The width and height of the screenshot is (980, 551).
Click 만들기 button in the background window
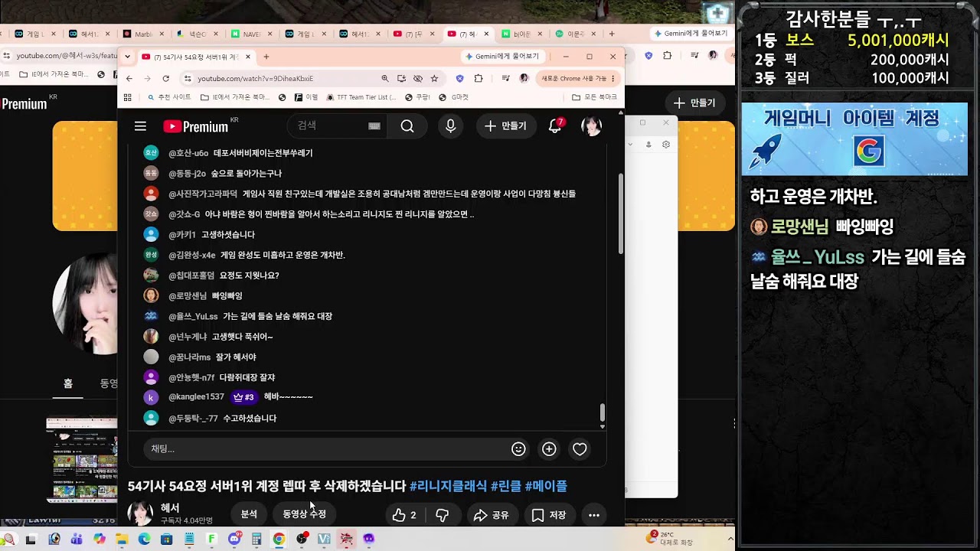[x=694, y=103]
